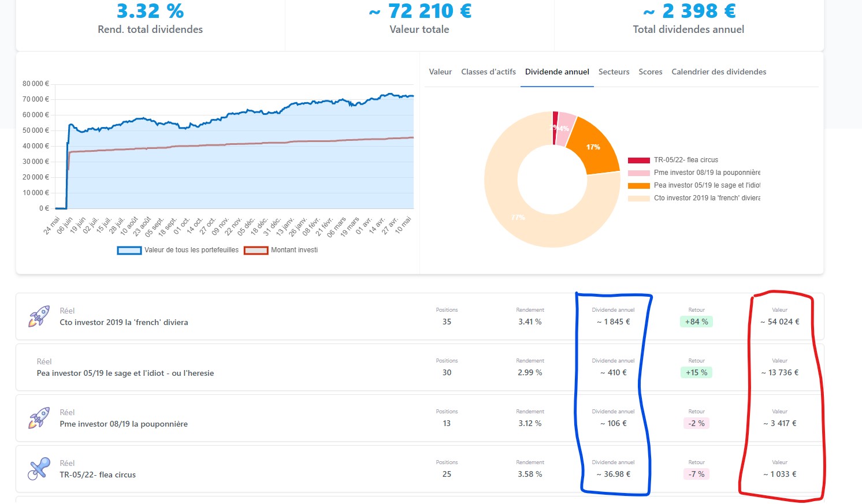Click the ~ 410 € annual dividend value
Screen dimensions: 862x504
pos(614,372)
